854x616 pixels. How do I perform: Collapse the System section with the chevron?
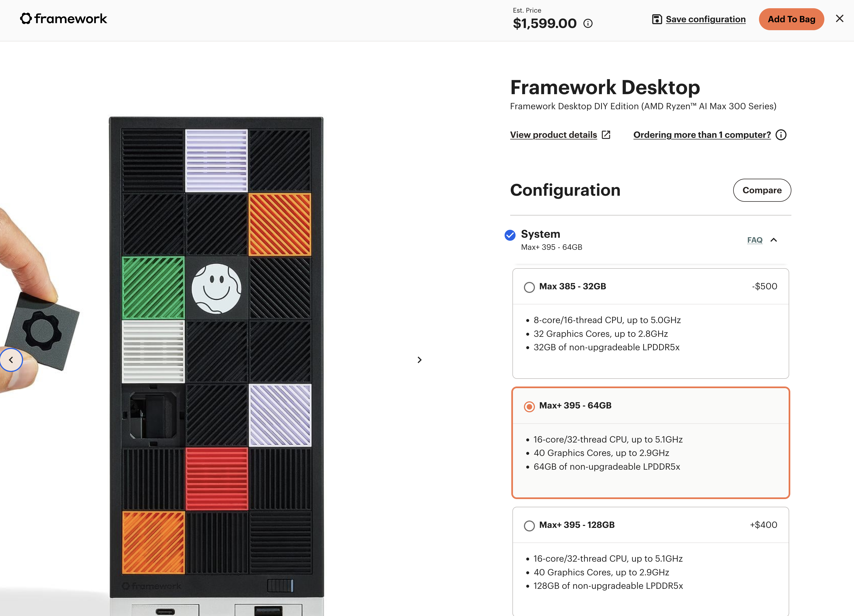[x=774, y=240]
